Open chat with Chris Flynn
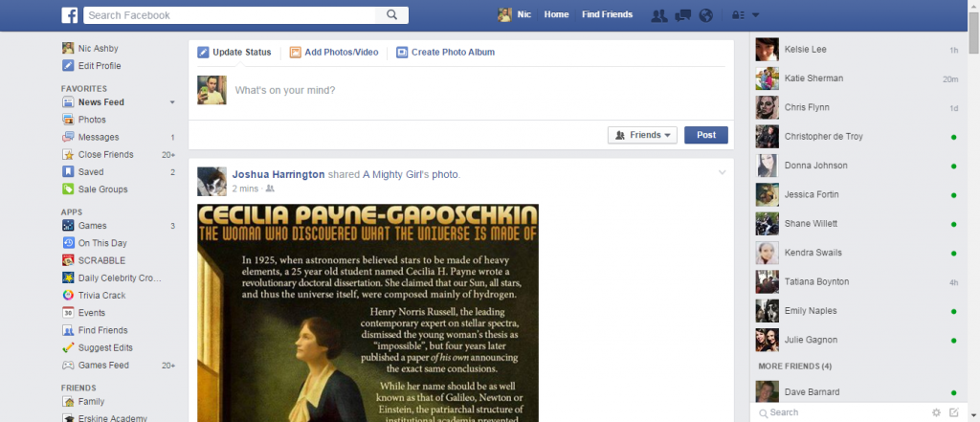This screenshot has height=422, width=980. [x=857, y=107]
